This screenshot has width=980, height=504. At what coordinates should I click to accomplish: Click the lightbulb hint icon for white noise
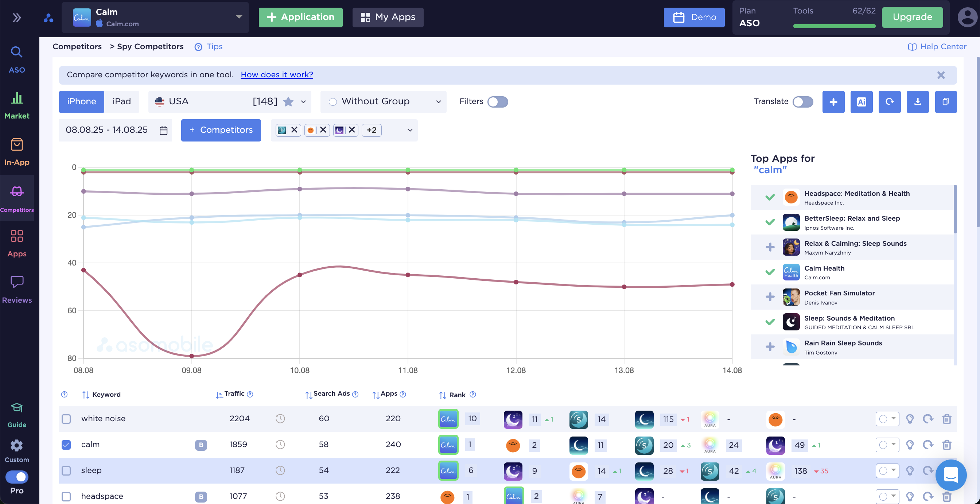coord(910,419)
